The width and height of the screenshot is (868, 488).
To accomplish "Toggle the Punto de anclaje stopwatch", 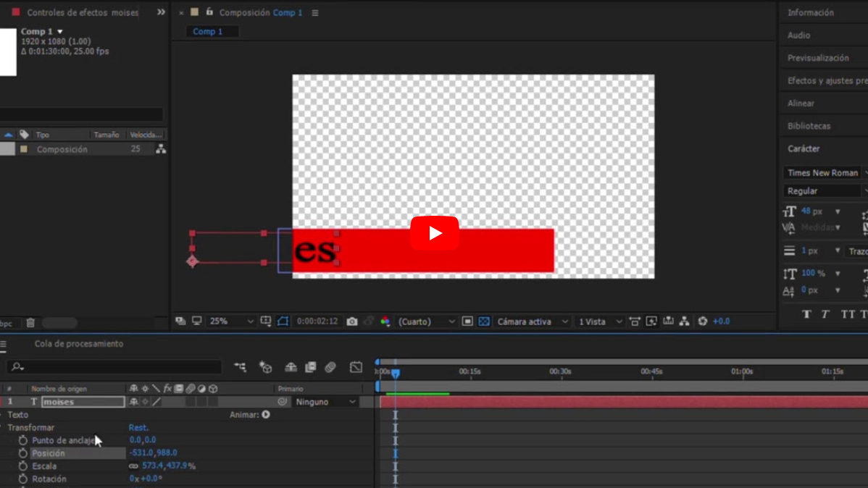I will pos(22,440).
